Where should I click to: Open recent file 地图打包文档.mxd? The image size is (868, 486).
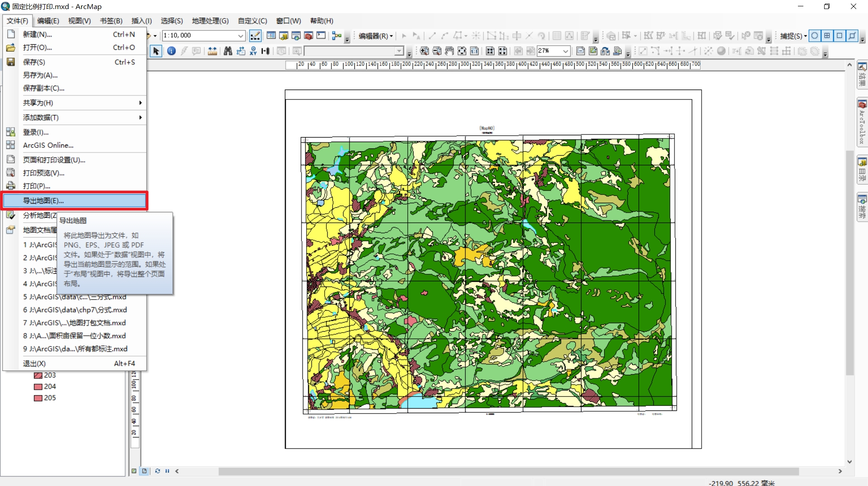click(75, 323)
